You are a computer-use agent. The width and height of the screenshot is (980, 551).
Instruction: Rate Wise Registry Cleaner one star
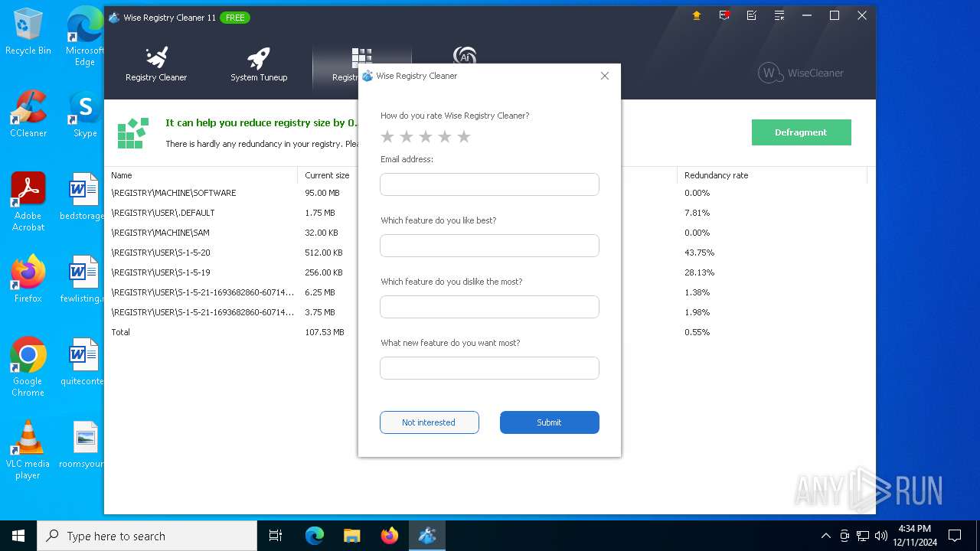(x=387, y=136)
